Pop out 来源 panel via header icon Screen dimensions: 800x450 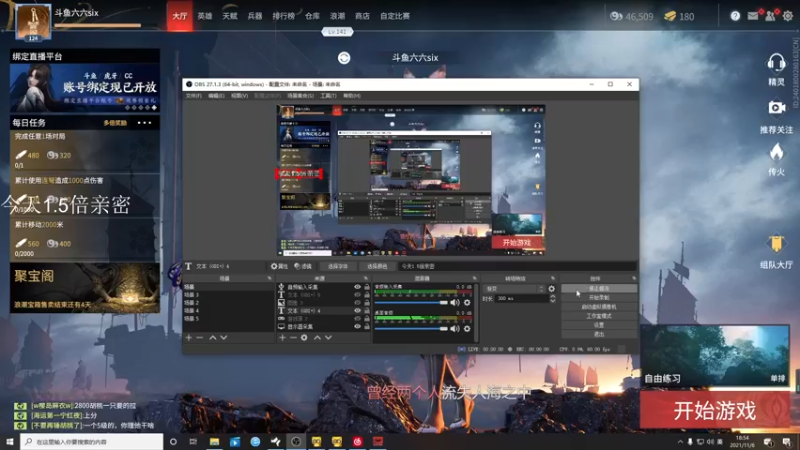(366, 278)
